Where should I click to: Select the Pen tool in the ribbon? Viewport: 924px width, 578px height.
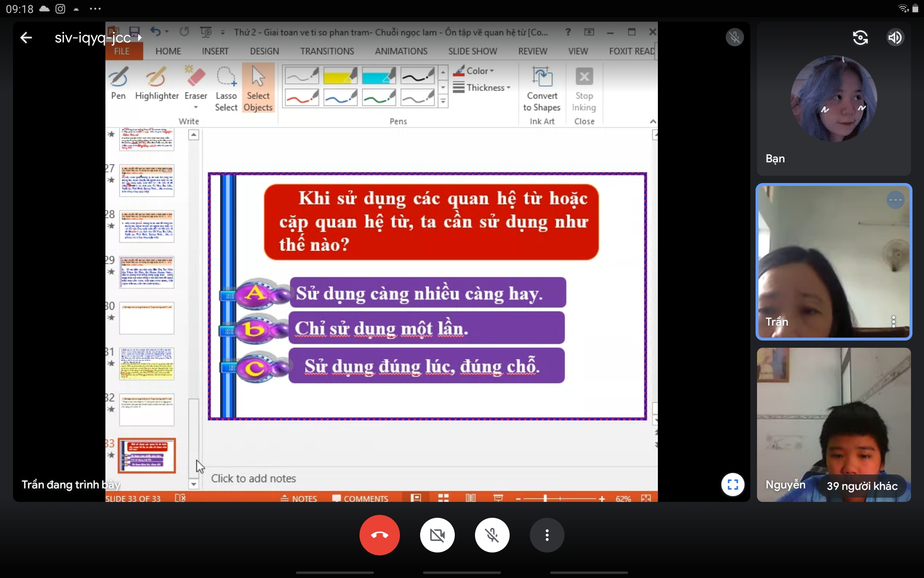coord(118,83)
